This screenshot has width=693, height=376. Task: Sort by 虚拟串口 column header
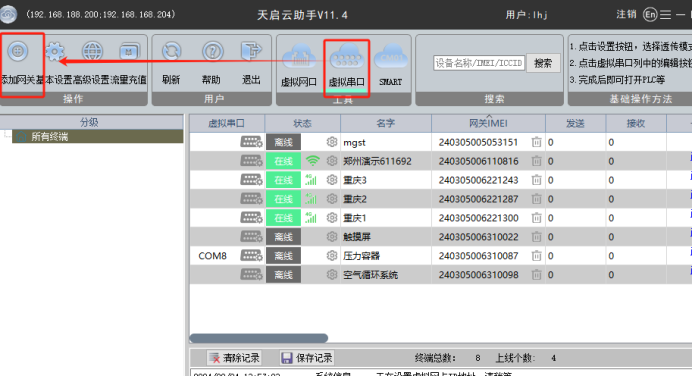(x=227, y=123)
